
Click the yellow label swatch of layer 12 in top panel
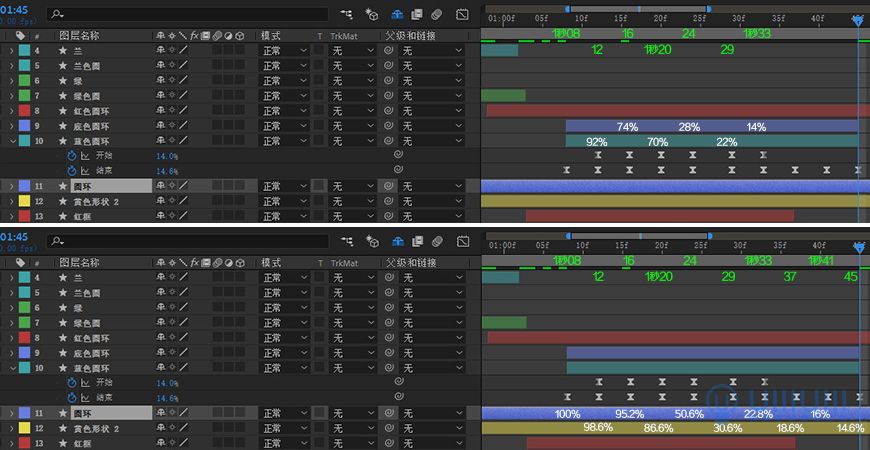coord(24,201)
